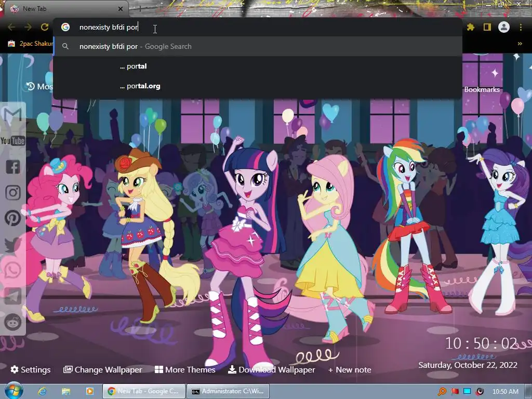This screenshot has width=532, height=399.
Task: Go back with the left arrow
Action: [x=11, y=27]
